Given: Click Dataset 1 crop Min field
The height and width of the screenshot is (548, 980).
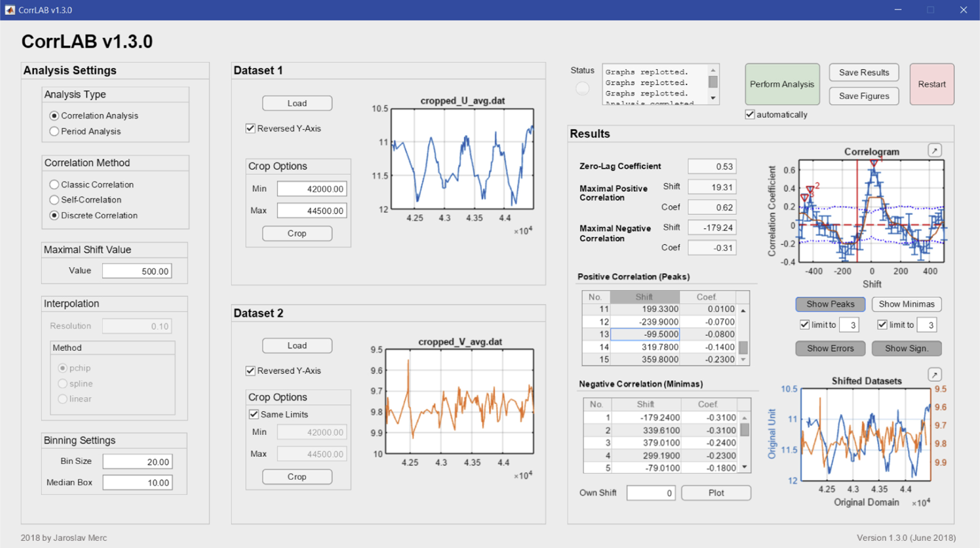Looking at the screenshot, I should coord(312,189).
